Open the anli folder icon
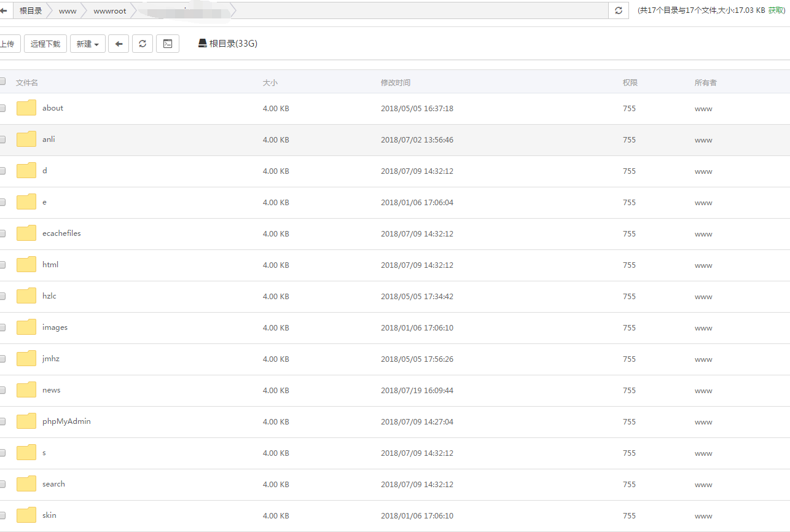Screen dimensions: 790x532 coord(26,139)
